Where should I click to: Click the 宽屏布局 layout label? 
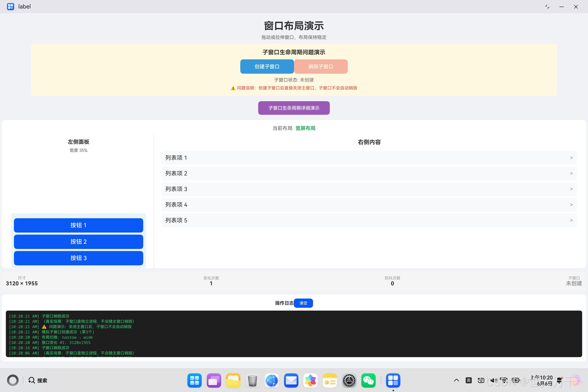point(305,128)
